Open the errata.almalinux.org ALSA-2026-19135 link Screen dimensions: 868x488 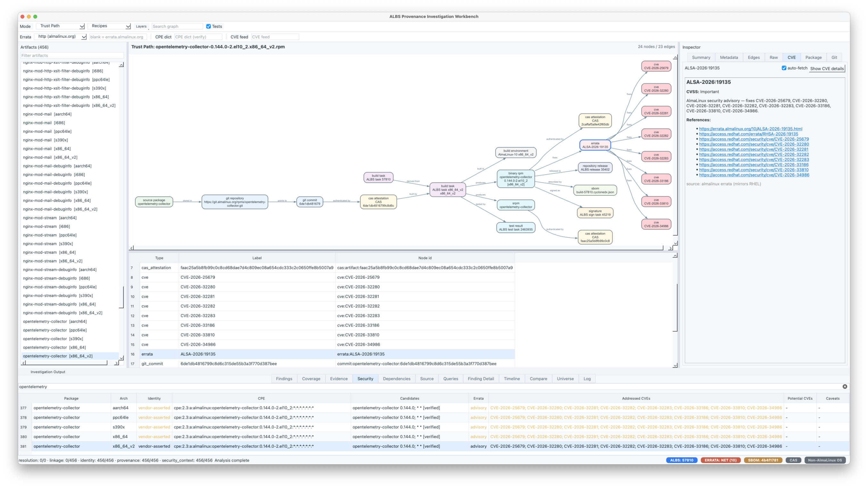tap(750, 129)
